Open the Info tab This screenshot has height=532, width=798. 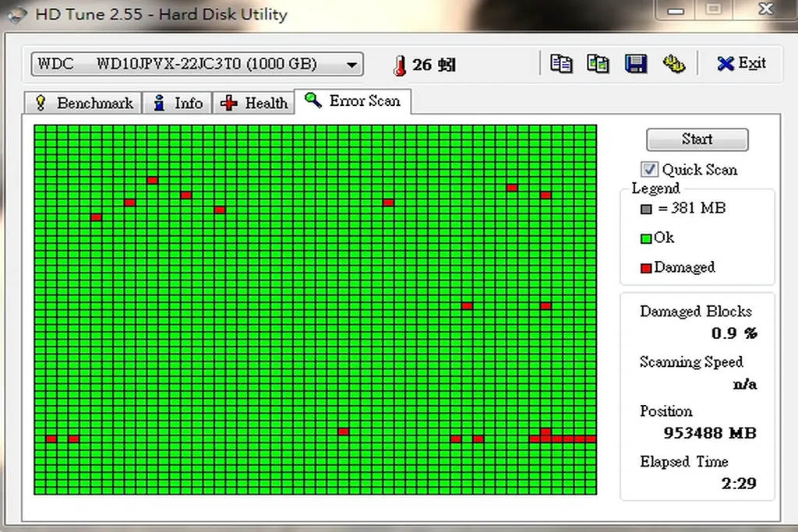178,103
